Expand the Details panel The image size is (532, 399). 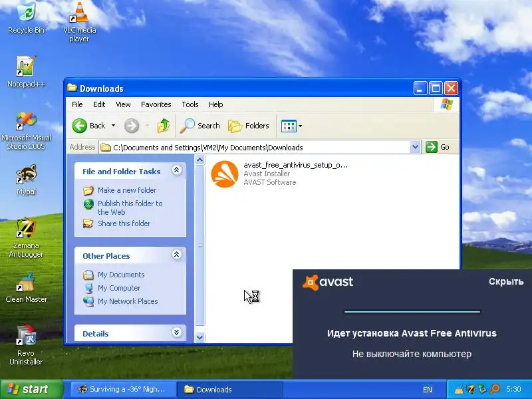176,332
